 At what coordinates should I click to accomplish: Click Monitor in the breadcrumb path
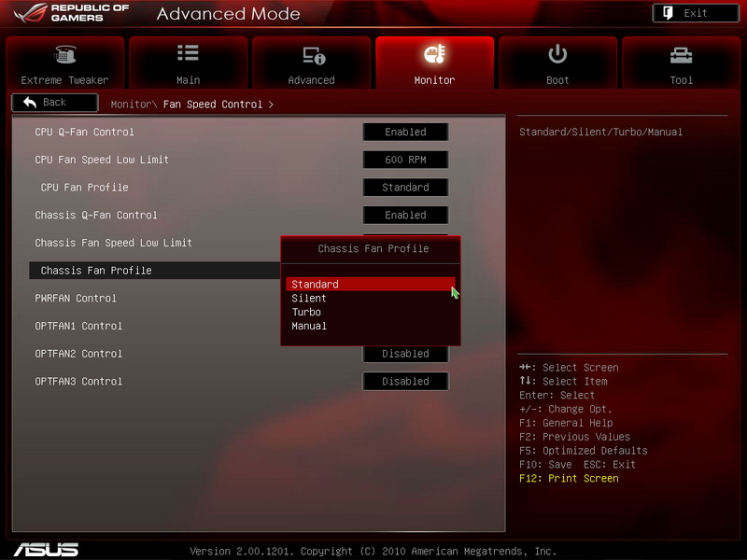click(131, 105)
